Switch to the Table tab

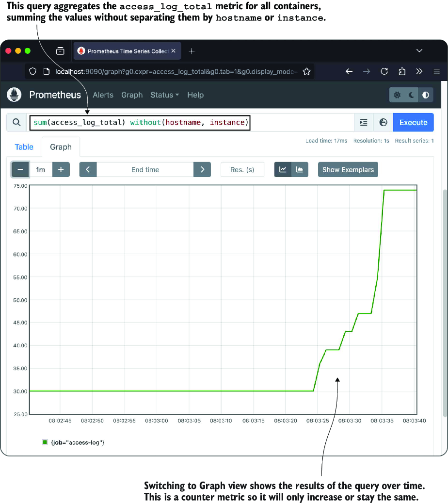pos(24,147)
